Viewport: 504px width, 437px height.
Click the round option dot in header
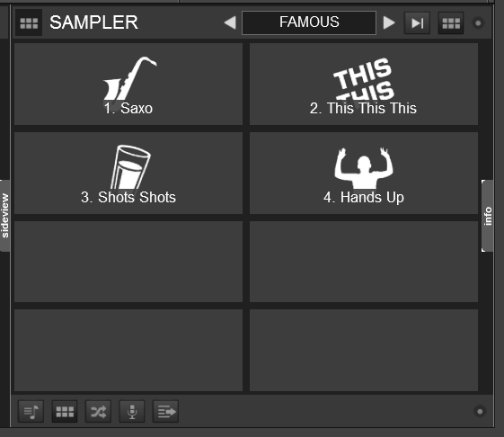point(478,23)
